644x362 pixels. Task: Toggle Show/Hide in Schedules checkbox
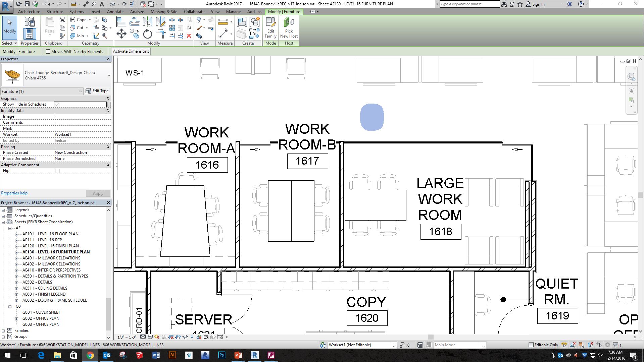click(x=57, y=104)
